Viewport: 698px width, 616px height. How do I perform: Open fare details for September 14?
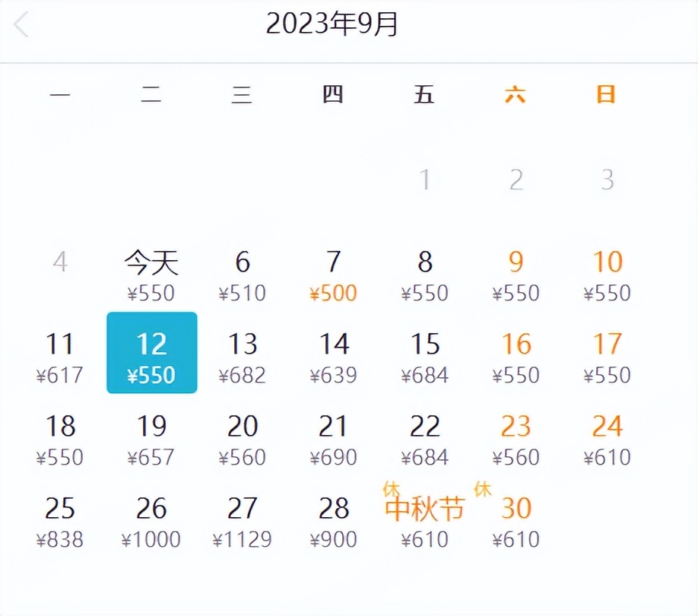[x=333, y=345]
